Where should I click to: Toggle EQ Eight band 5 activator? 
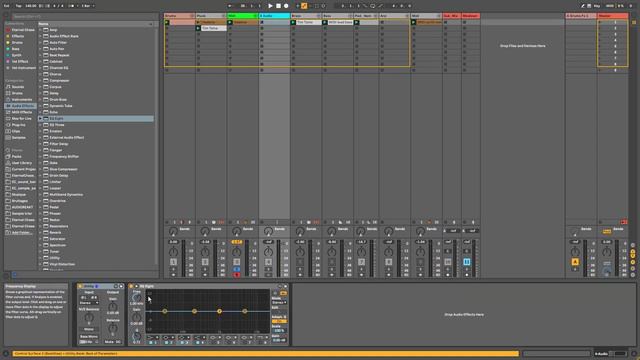(213, 342)
